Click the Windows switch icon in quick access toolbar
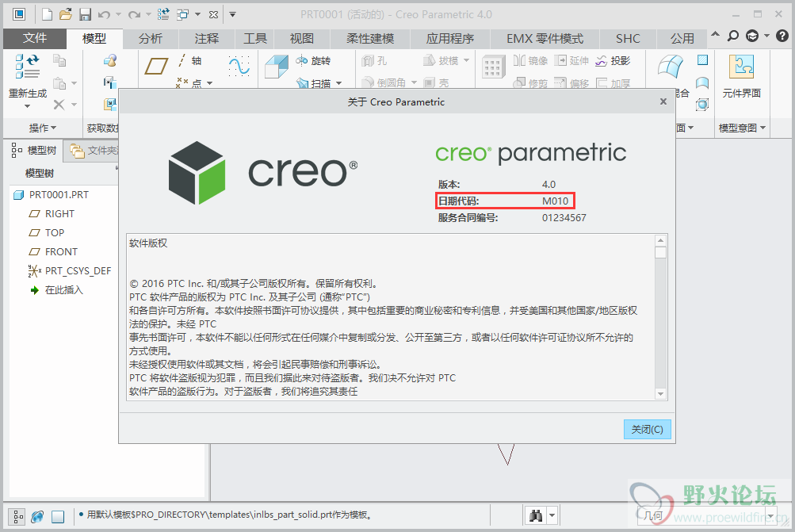Viewport: 795px width, 532px height. [x=182, y=15]
